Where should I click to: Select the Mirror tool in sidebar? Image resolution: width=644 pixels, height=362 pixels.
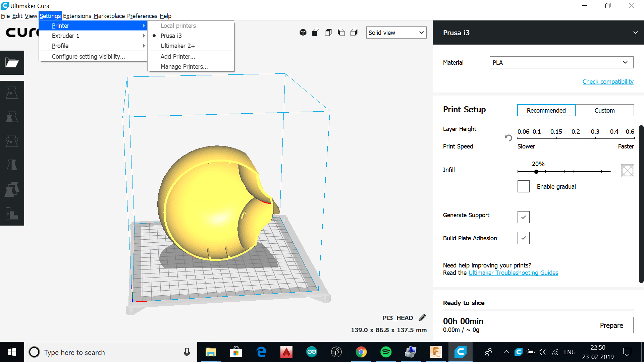pyautogui.click(x=12, y=165)
